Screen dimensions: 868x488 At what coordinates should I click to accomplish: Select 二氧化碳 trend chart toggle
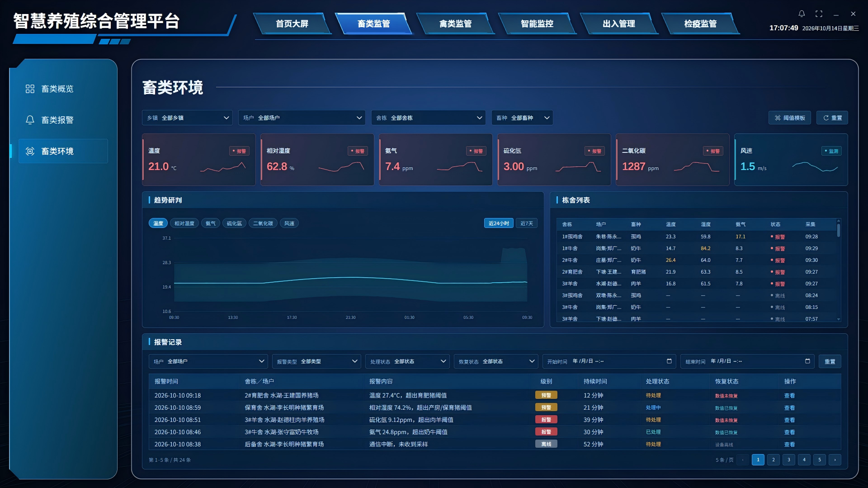pyautogui.click(x=263, y=223)
